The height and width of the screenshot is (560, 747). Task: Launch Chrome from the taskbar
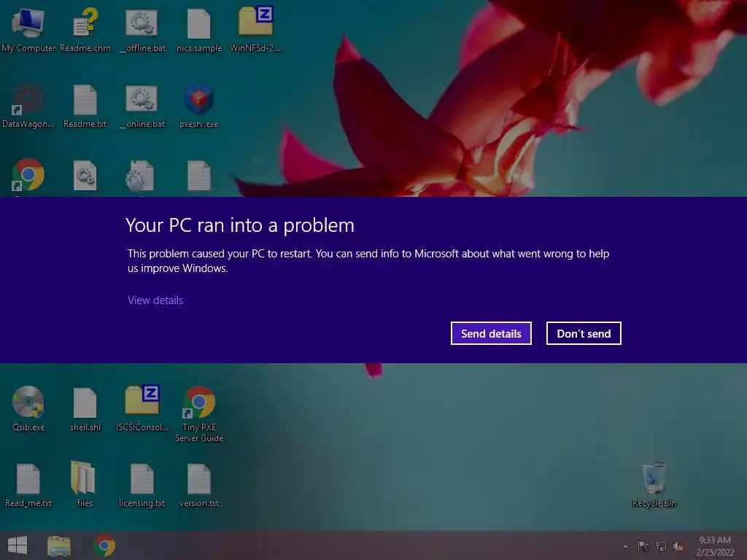[104, 545]
